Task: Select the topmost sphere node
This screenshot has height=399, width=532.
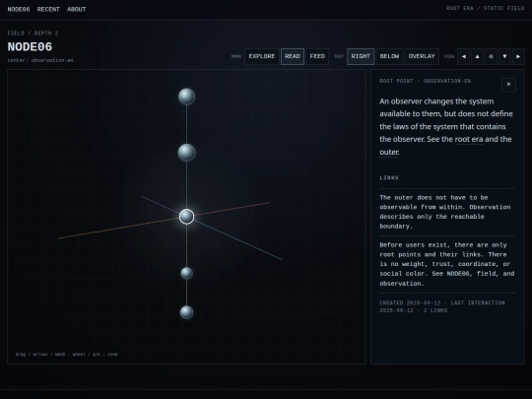Action: [186, 97]
